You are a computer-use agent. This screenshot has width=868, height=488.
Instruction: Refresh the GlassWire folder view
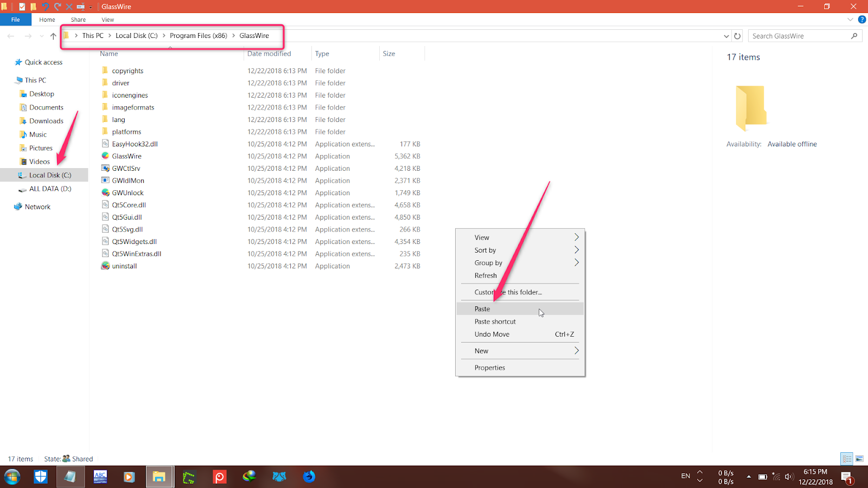point(737,36)
